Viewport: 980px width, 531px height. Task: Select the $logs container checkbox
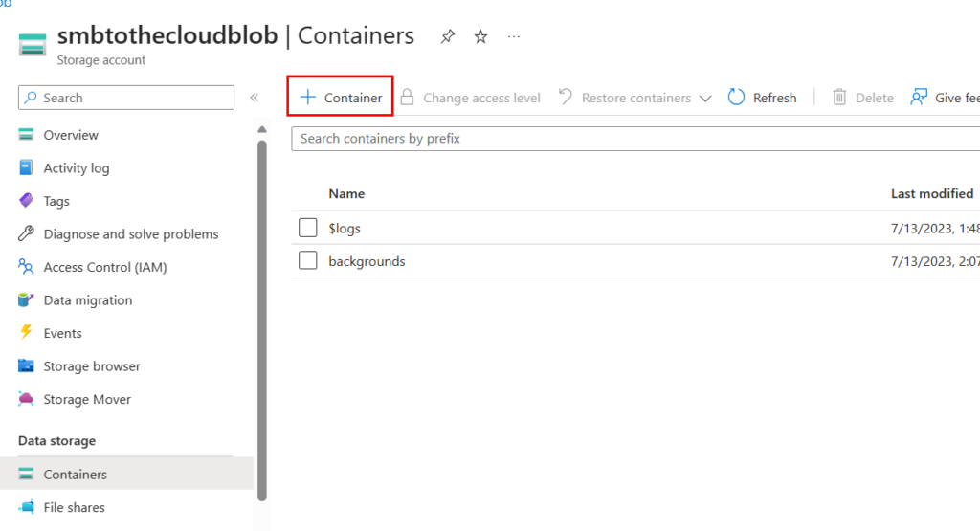307,228
